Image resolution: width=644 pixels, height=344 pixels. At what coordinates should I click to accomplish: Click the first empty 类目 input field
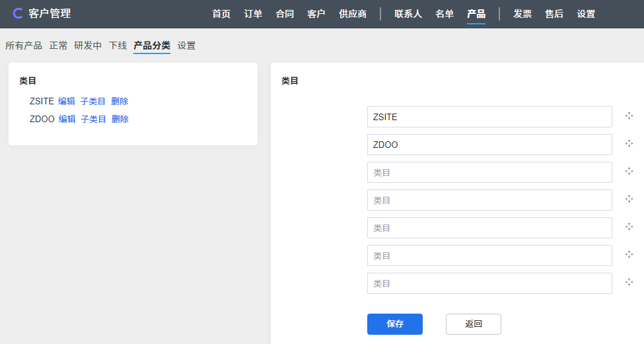pyautogui.click(x=489, y=172)
